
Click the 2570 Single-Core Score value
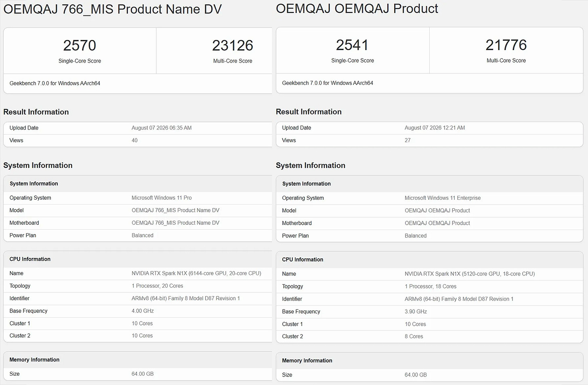tap(80, 45)
